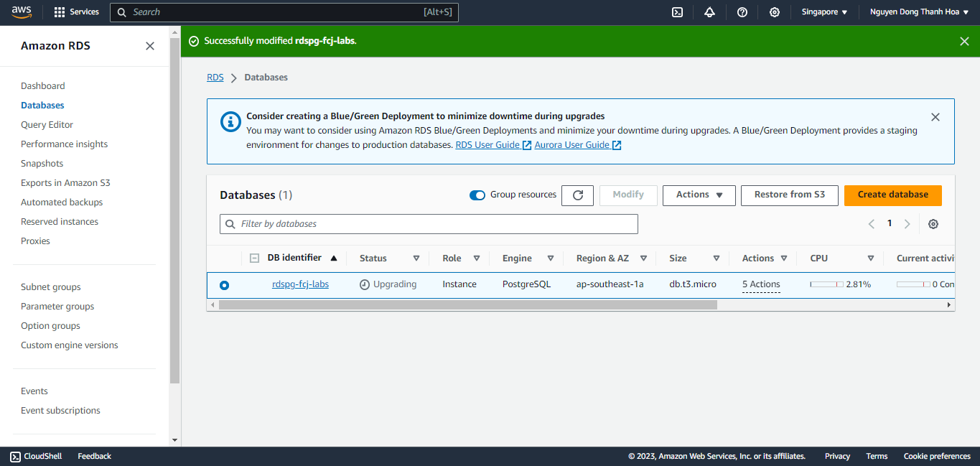Close the Amazon RDS sidebar panel
Image resolution: width=980 pixels, height=466 pixels.
coord(150,46)
